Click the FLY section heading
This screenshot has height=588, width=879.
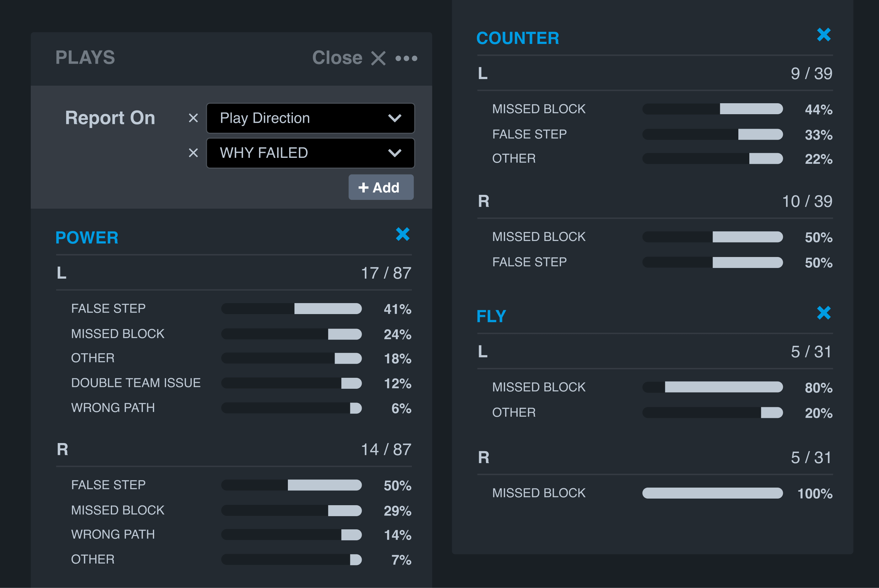491,316
